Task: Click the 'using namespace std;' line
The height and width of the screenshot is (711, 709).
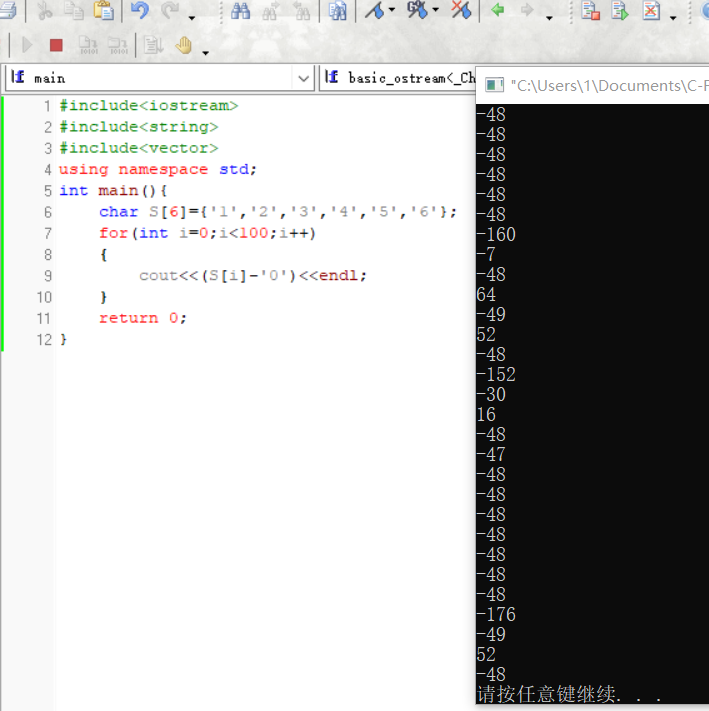Action: 158,170
